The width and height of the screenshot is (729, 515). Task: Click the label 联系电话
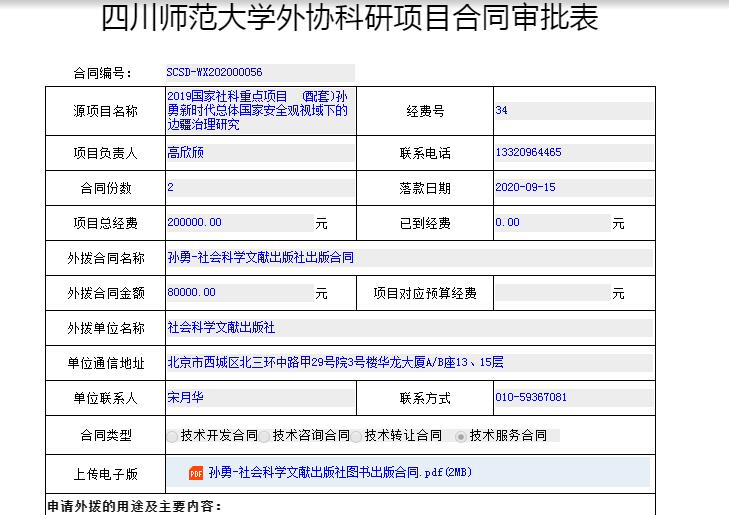(425, 153)
